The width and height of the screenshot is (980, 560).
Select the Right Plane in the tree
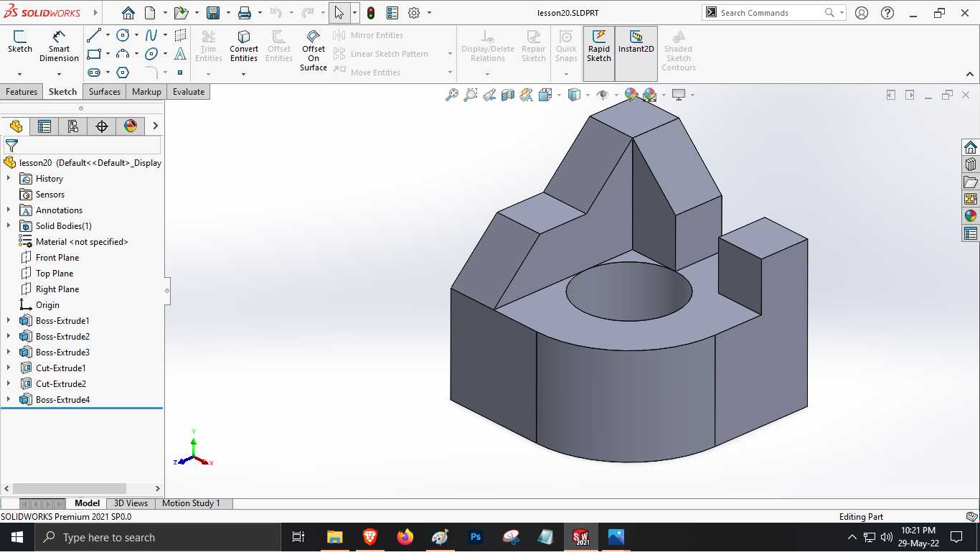[57, 289]
